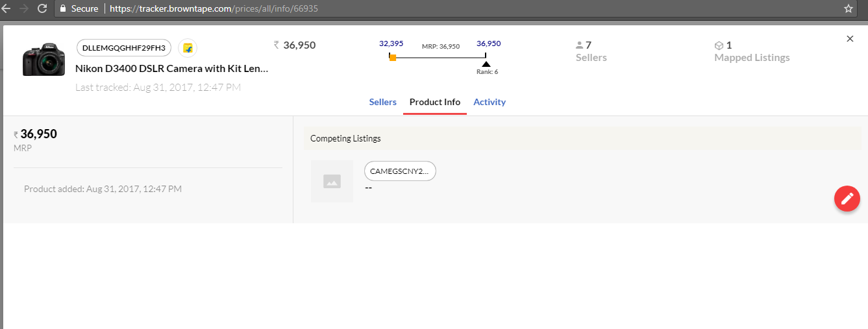Switch to the Sellers tab
Viewport: 868px width, 329px height.
pyautogui.click(x=383, y=102)
